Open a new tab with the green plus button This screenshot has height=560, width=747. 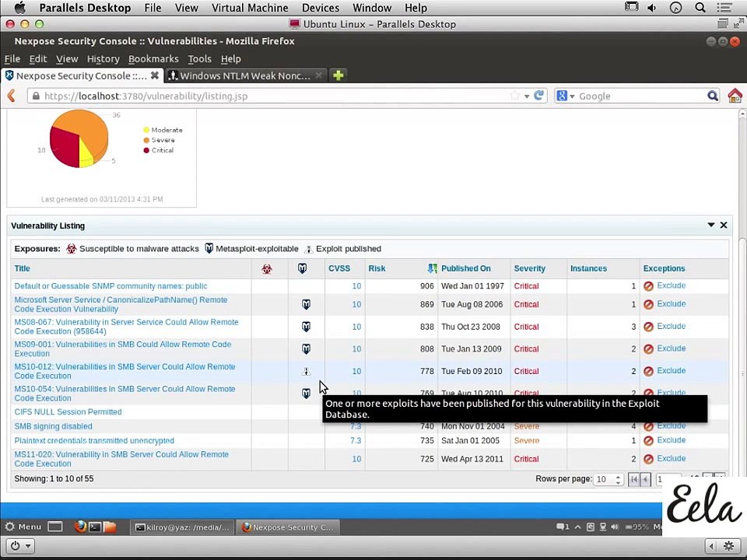(338, 75)
